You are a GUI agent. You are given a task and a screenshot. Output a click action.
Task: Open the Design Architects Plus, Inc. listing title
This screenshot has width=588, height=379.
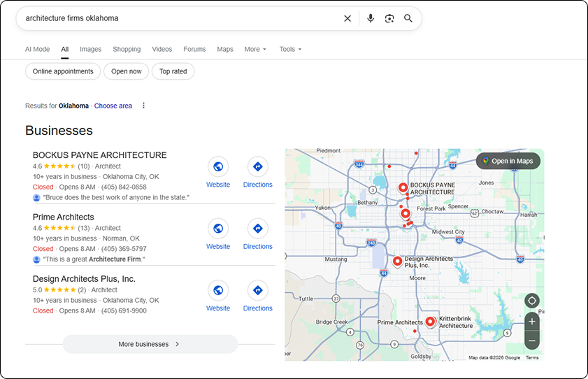pos(84,279)
